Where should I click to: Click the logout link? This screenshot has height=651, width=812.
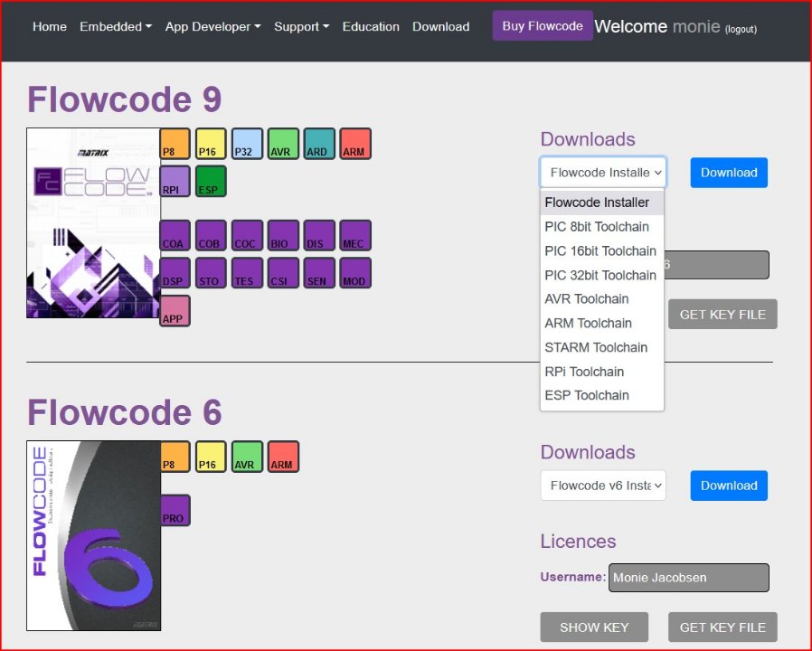[741, 30]
